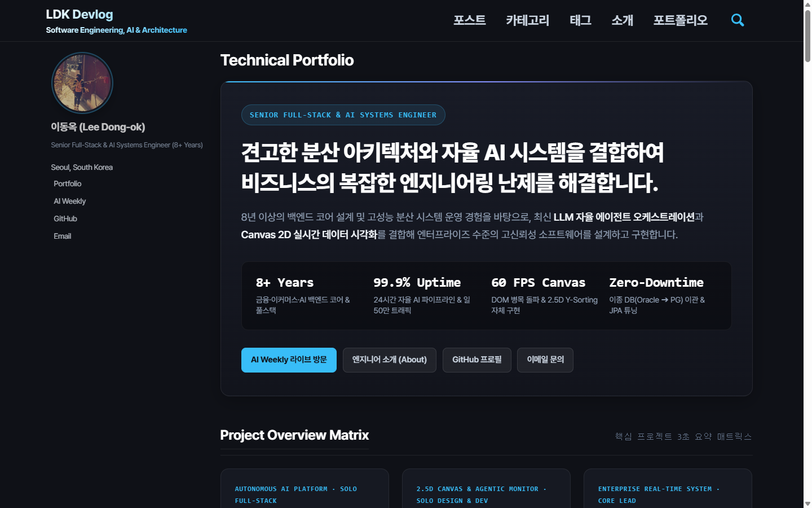This screenshot has height=508, width=812.
Task: Open the AI Weekly sidebar link
Action: click(x=70, y=202)
